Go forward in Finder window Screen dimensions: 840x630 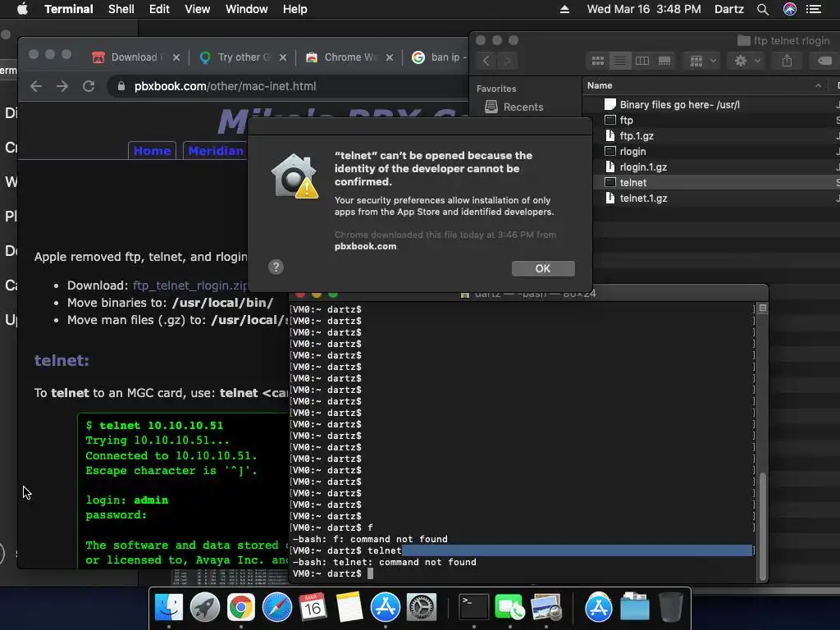(x=507, y=61)
